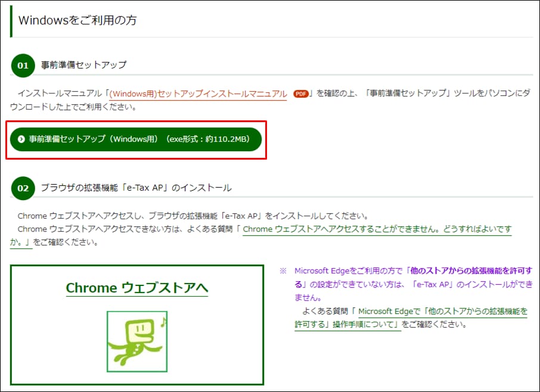Click the green 02 step number badge
The height and width of the screenshot is (392, 540).
[x=23, y=188]
